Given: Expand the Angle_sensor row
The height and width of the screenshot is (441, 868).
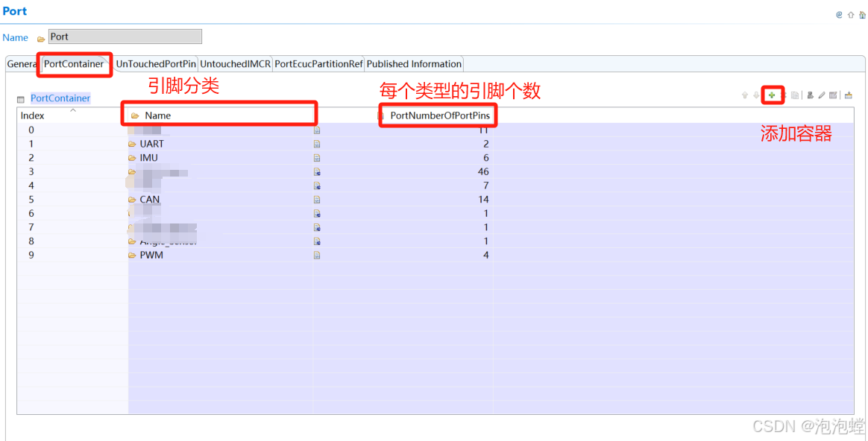Looking at the screenshot, I should [x=132, y=241].
